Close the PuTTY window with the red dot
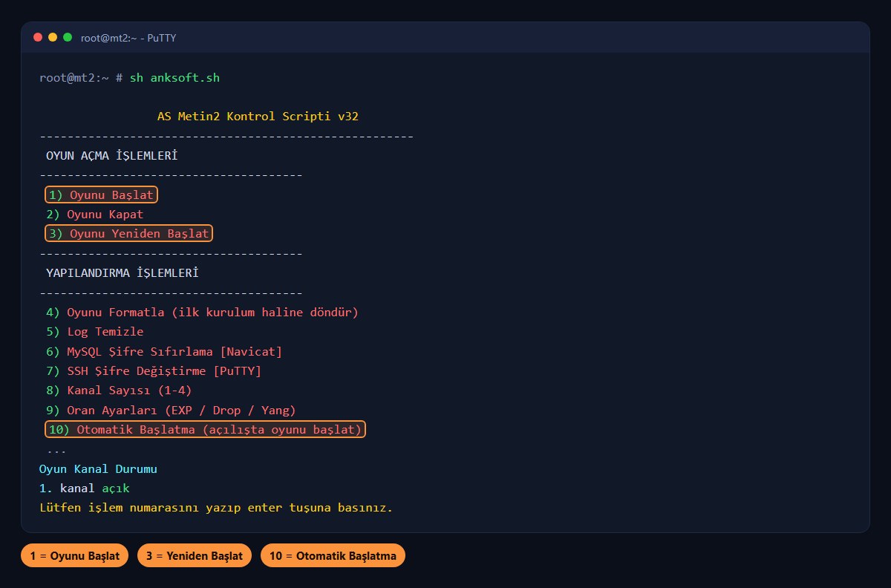 (38, 37)
